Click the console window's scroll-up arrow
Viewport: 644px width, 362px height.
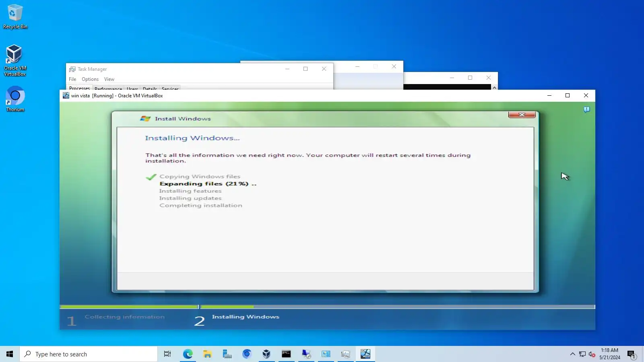(x=494, y=87)
